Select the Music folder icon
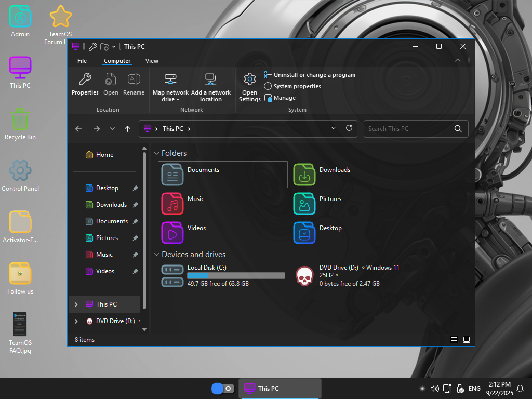Viewport: 532px width, 399px height. [172, 204]
